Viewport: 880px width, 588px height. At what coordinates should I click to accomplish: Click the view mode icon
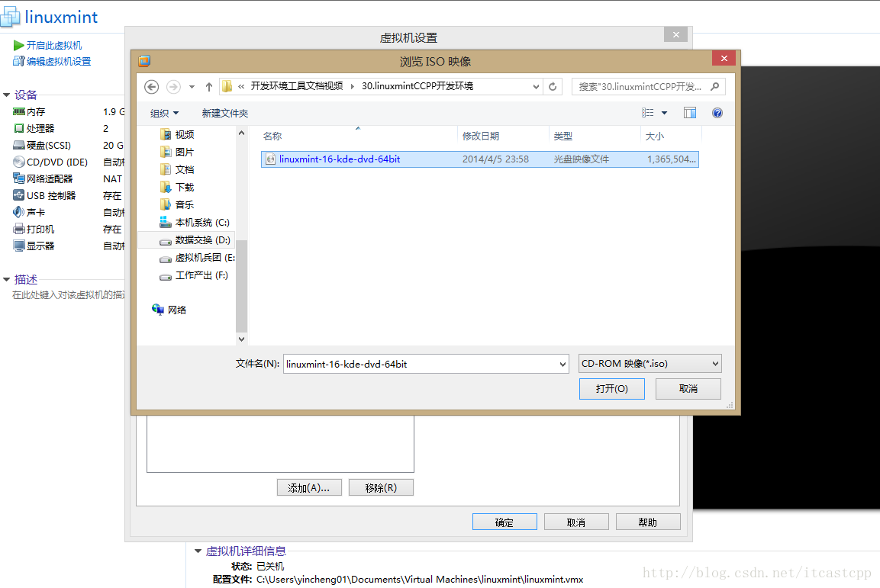(x=648, y=113)
